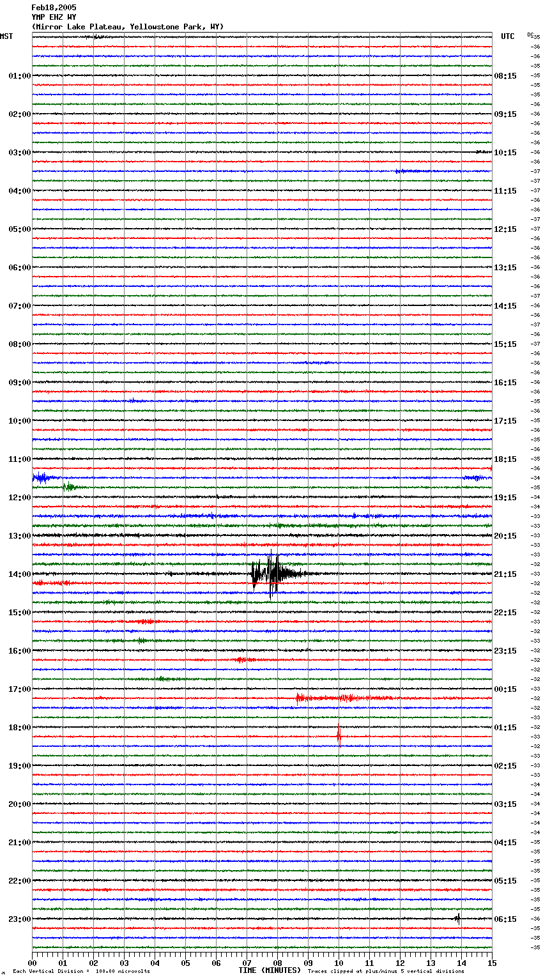Click the 15:00 MST row label

(20, 613)
